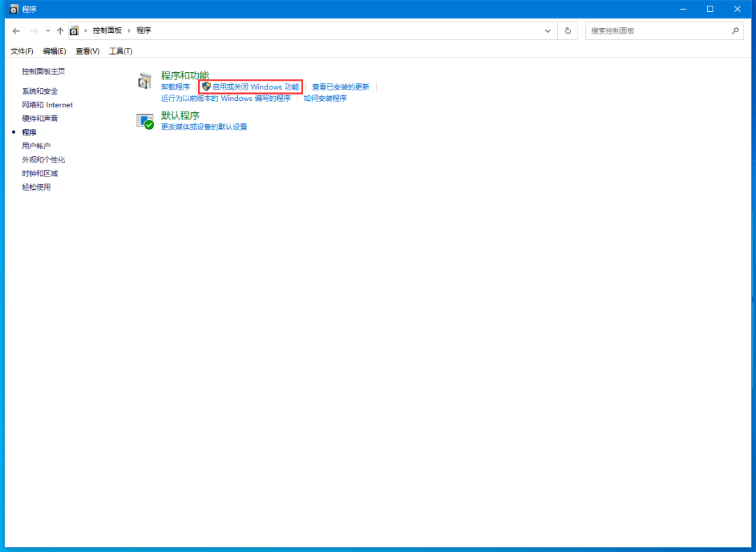The image size is (756, 552).
Task: Select 控制面板 breadcrumb in address bar
Action: point(107,30)
